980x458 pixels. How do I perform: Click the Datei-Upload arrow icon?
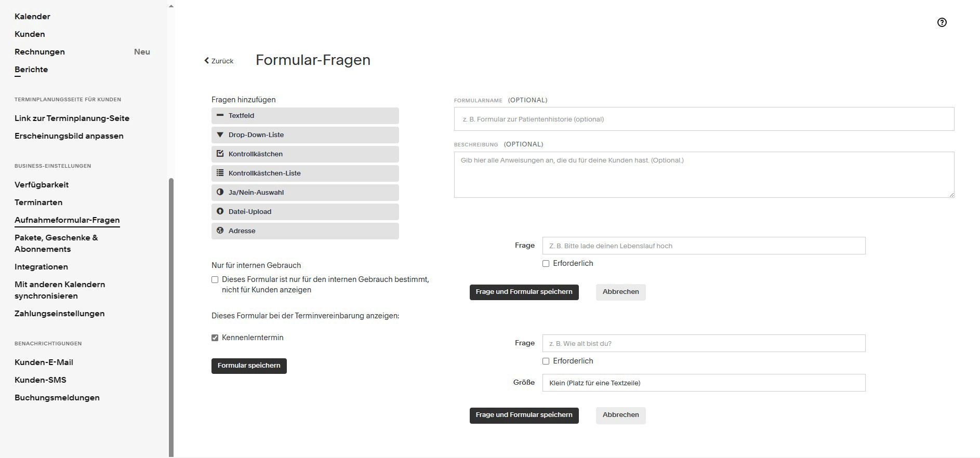220,211
